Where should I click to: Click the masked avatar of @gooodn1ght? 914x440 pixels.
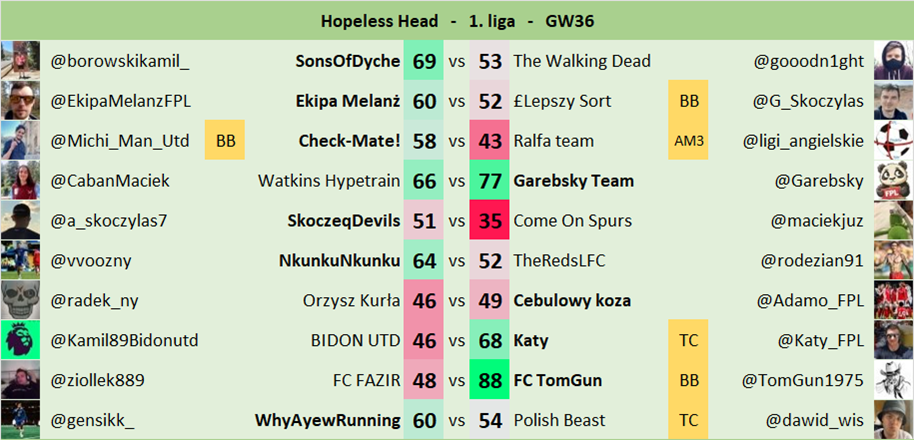point(894,60)
